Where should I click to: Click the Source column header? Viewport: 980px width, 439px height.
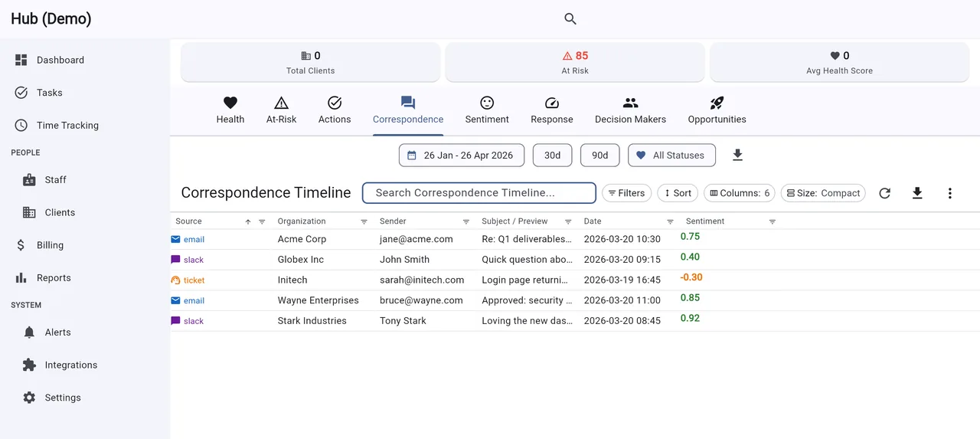[x=188, y=221]
